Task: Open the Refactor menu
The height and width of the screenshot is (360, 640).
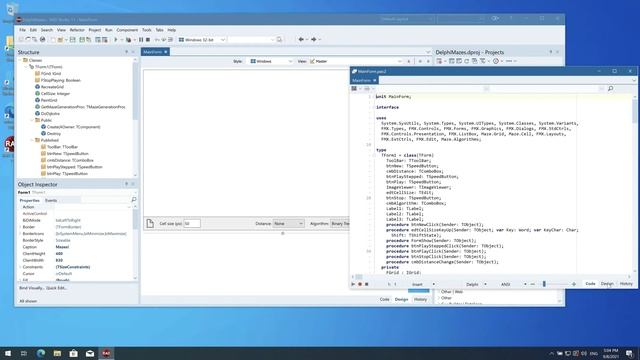Action: click(77, 30)
